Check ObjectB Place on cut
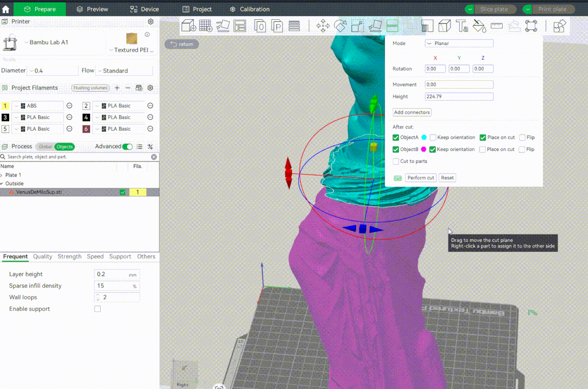This screenshot has height=389, width=588. pyautogui.click(x=482, y=149)
